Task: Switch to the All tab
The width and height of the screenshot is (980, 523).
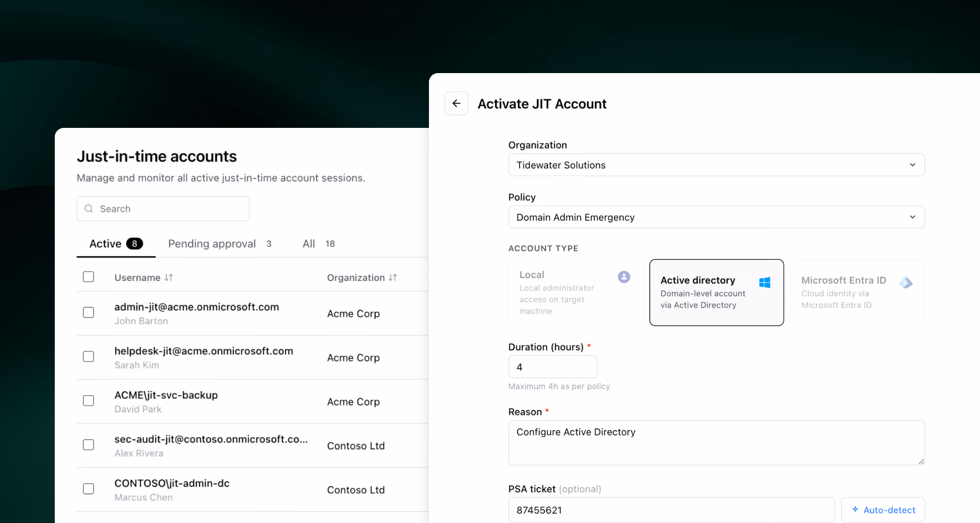Action: 319,244
